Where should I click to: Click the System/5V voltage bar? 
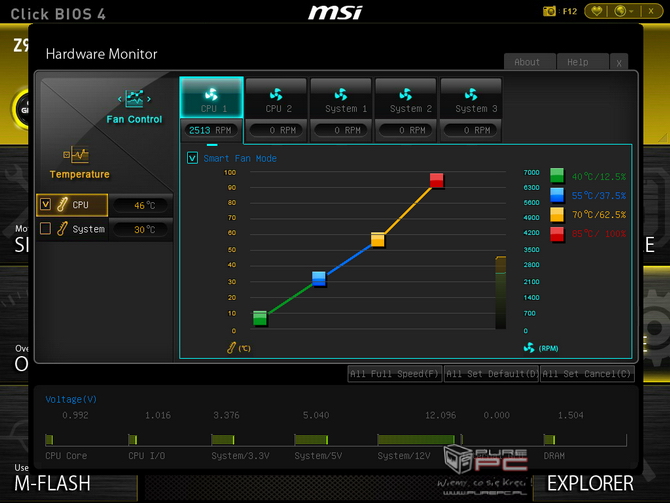(x=311, y=439)
